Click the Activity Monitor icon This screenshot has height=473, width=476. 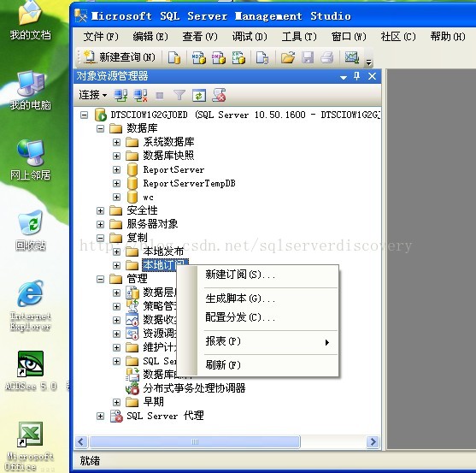click(x=352, y=57)
